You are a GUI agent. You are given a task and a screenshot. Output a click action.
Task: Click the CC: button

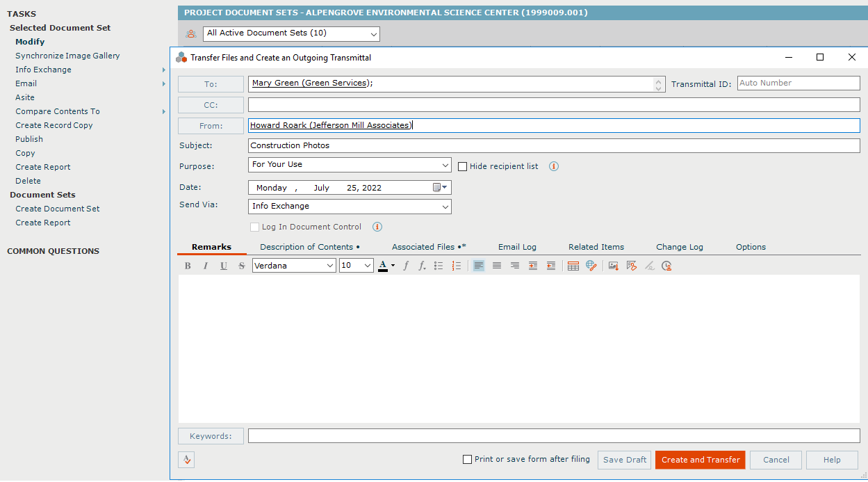coord(211,105)
